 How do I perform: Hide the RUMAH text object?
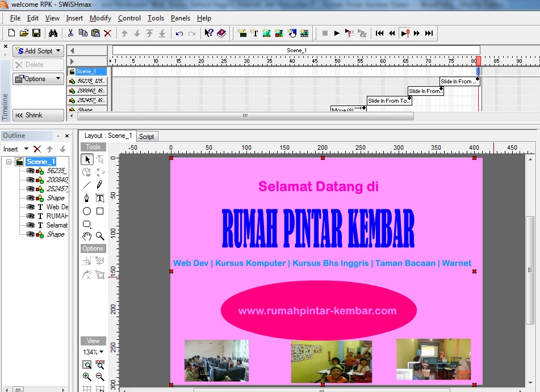tap(31, 216)
